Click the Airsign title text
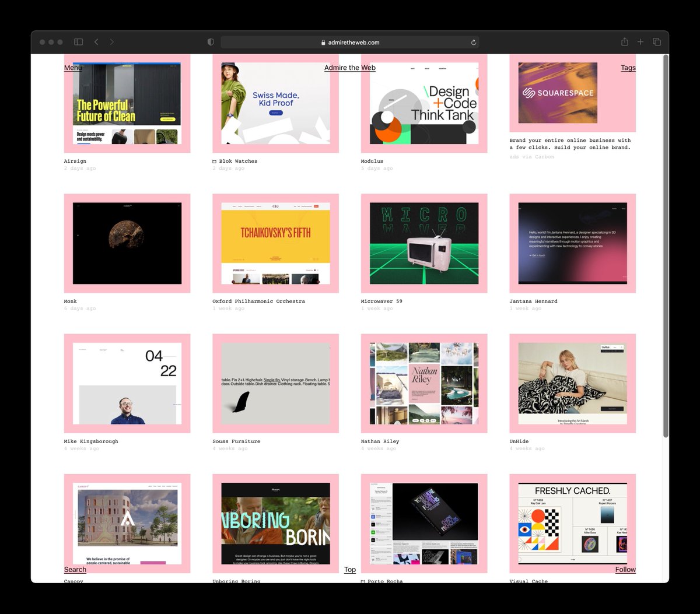The width and height of the screenshot is (700, 614). (75, 161)
